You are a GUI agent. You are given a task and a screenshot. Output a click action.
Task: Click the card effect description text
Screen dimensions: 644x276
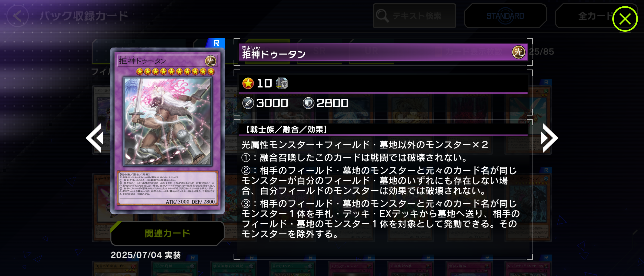click(381, 189)
